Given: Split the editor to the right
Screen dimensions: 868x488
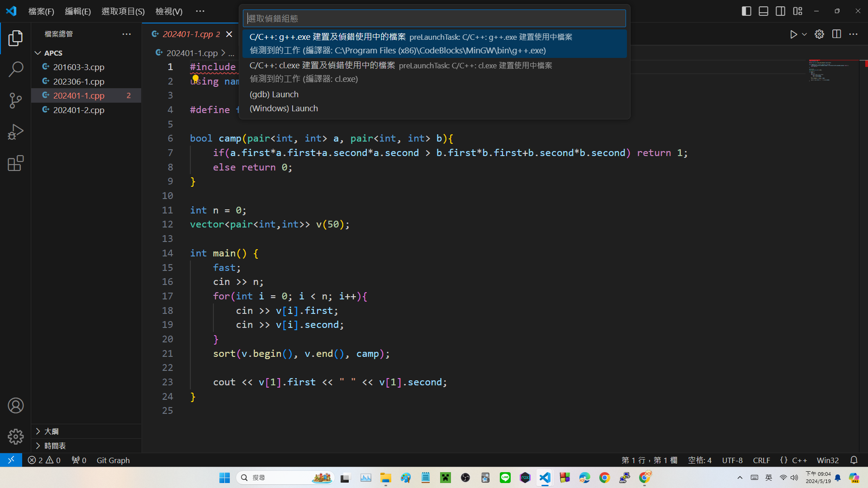Looking at the screenshot, I should pyautogui.click(x=836, y=34).
